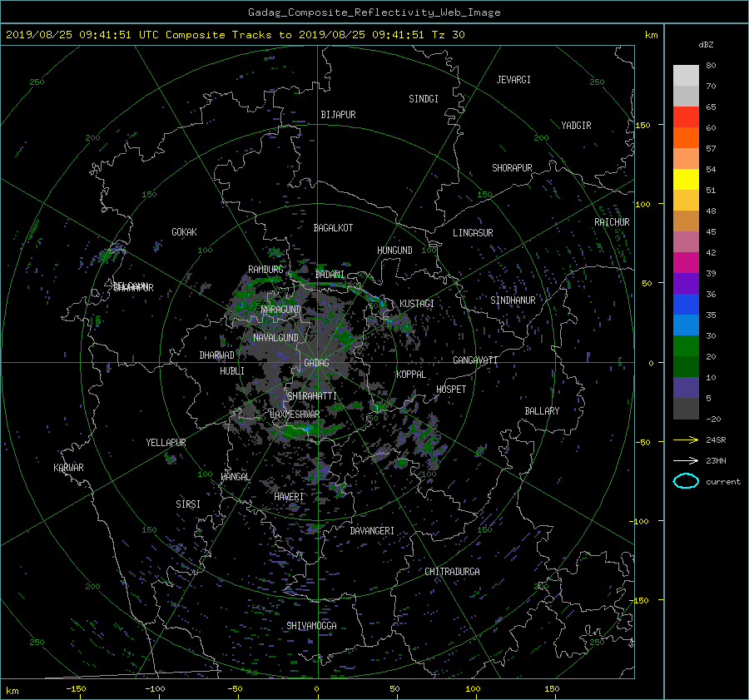This screenshot has height=700, width=749.
Task: Click the GANGAVATI city label
Action: click(x=475, y=360)
